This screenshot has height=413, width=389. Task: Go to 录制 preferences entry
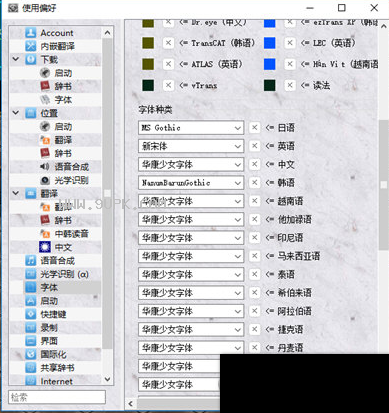point(49,327)
